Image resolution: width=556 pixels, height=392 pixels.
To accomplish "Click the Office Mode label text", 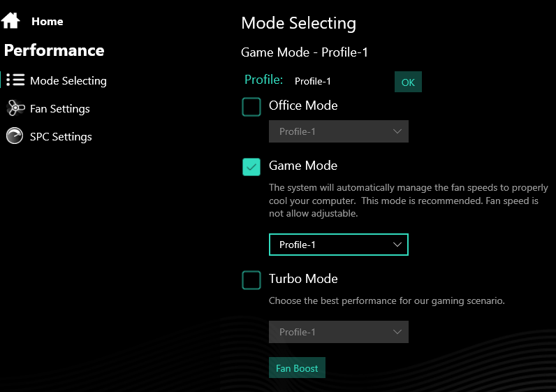I will [303, 106].
